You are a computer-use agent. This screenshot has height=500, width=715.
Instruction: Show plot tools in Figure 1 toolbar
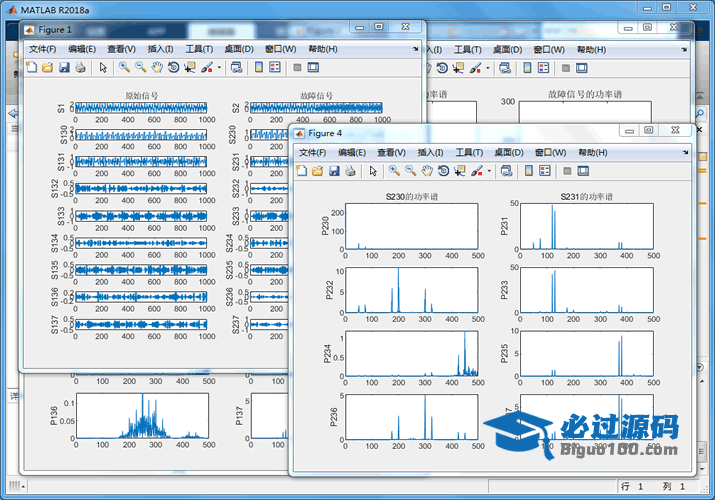313,67
